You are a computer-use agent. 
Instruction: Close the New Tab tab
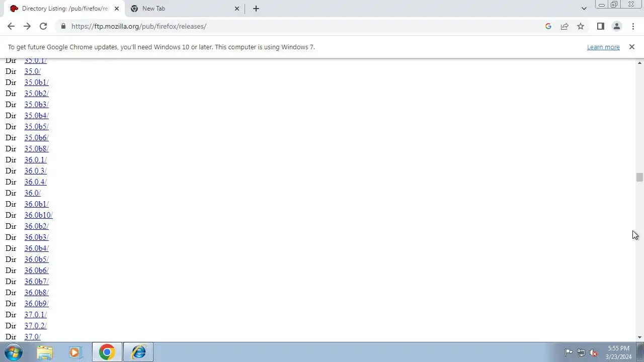click(x=237, y=9)
